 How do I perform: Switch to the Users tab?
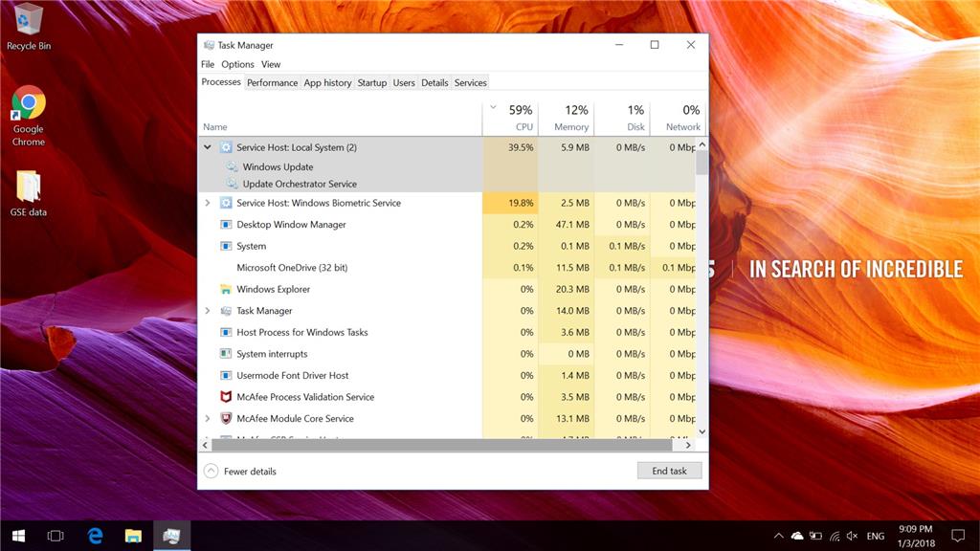(404, 82)
